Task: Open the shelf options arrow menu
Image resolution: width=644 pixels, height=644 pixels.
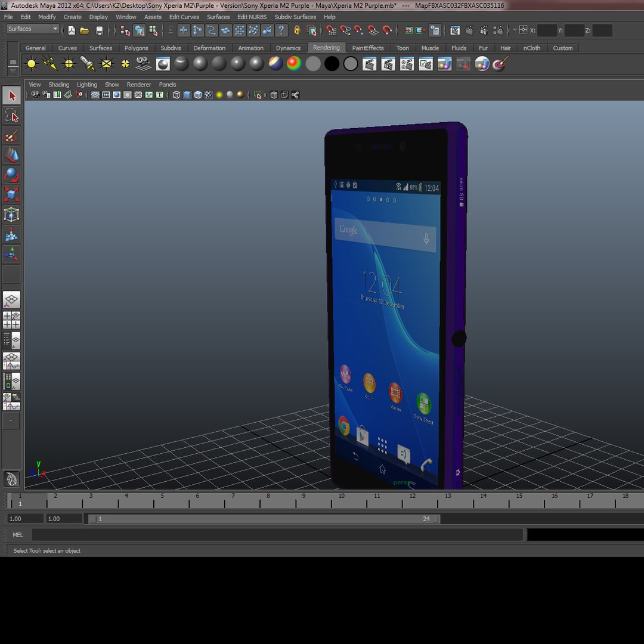Action: 13,70
